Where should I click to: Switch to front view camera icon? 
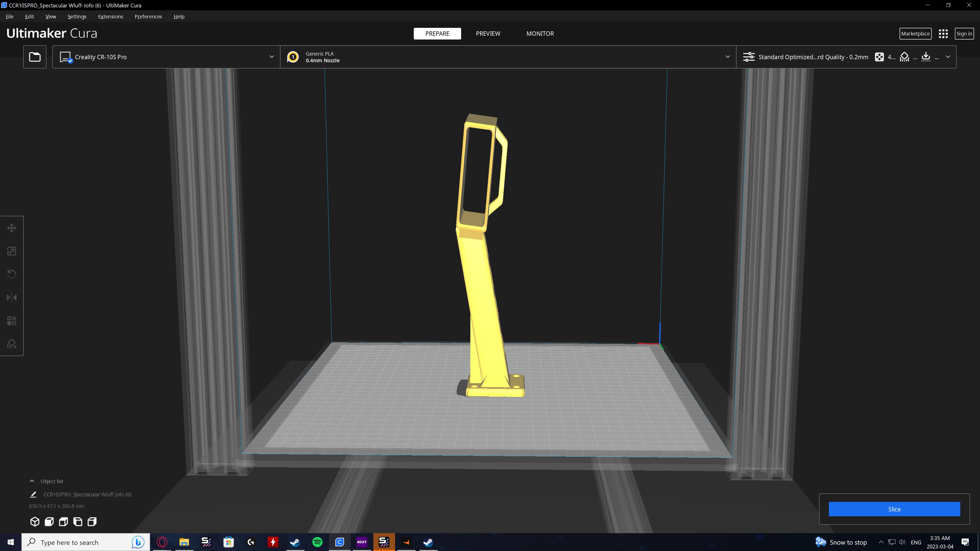pos(49,522)
